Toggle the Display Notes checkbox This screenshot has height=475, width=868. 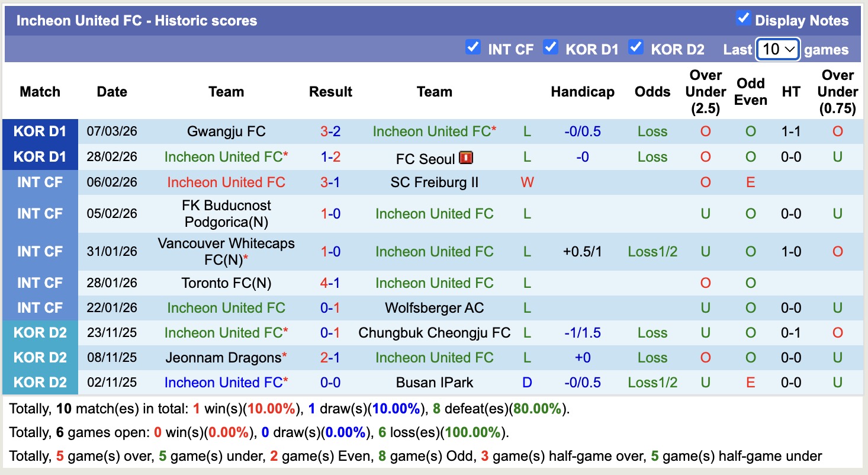point(743,18)
